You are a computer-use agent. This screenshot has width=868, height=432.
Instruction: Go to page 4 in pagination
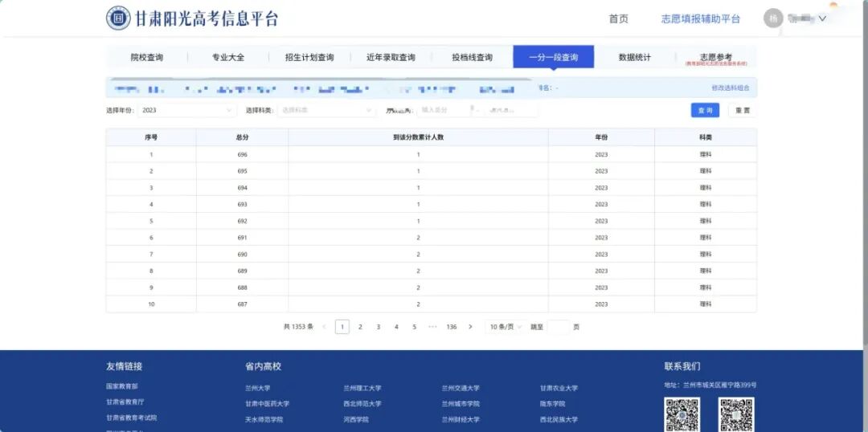coord(396,327)
